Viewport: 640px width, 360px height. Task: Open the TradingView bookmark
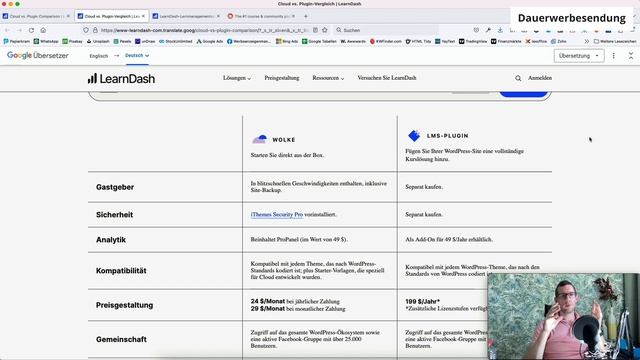click(473, 41)
